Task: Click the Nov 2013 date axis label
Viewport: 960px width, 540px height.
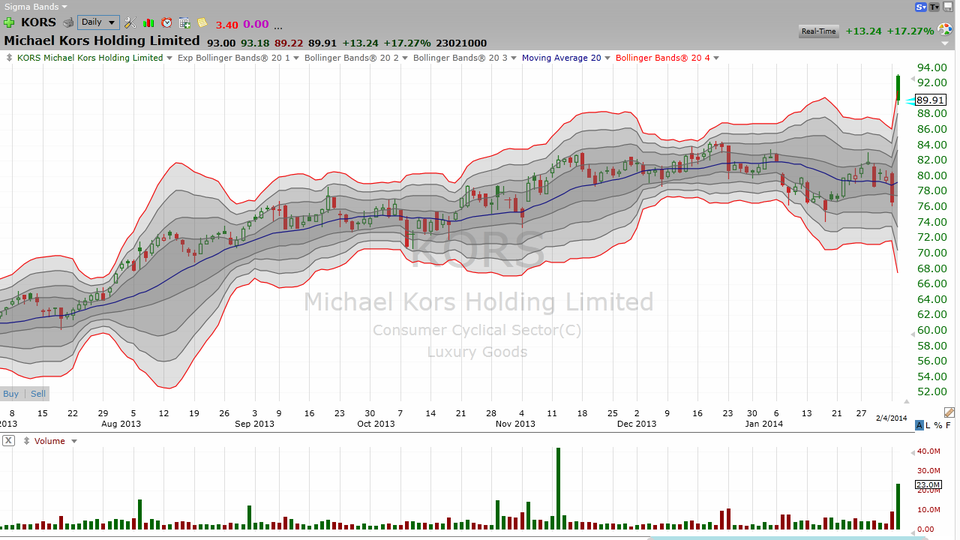Action: pos(516,424)
